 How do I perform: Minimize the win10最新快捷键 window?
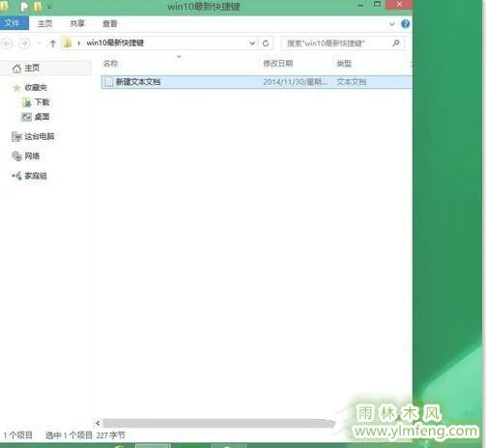360,5
